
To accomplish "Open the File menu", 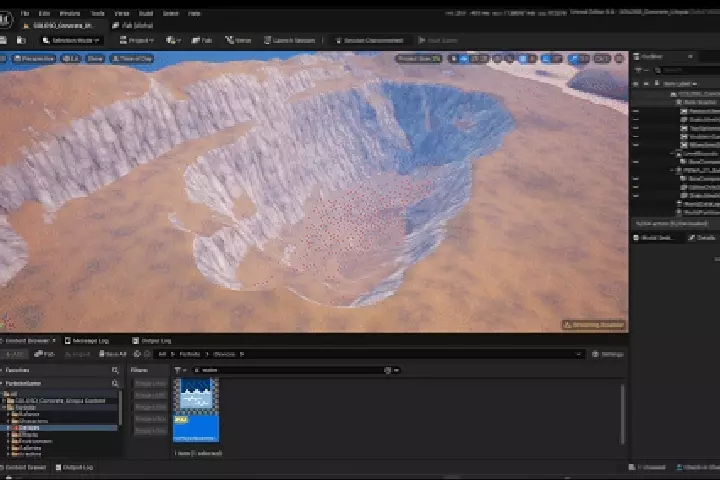I will coord(25,13).
